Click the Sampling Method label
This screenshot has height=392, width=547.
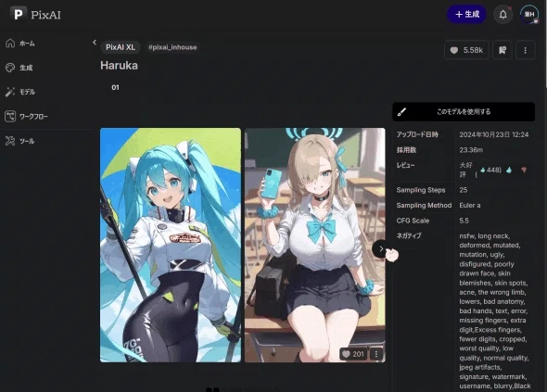click(424, 206)
